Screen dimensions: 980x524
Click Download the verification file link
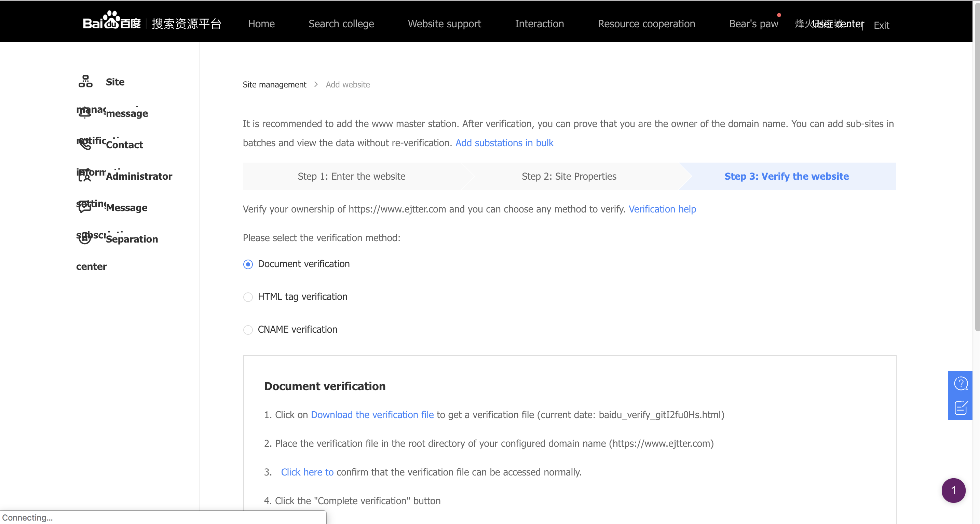click(372, 415)
